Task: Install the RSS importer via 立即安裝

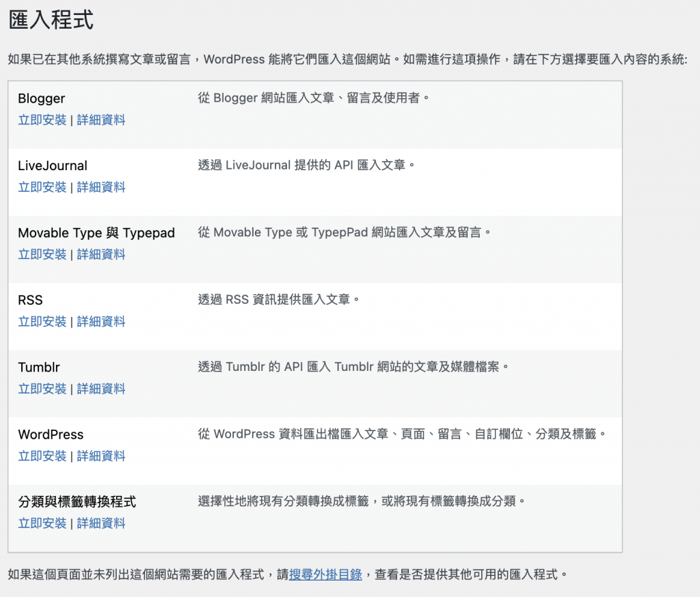Action: (42, 322)
